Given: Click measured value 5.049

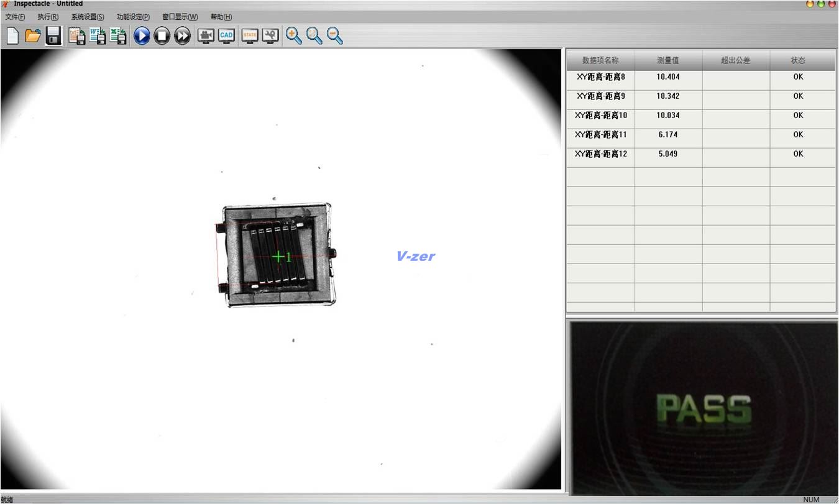Looking at the screenshot, I should [x=668, y=154].
